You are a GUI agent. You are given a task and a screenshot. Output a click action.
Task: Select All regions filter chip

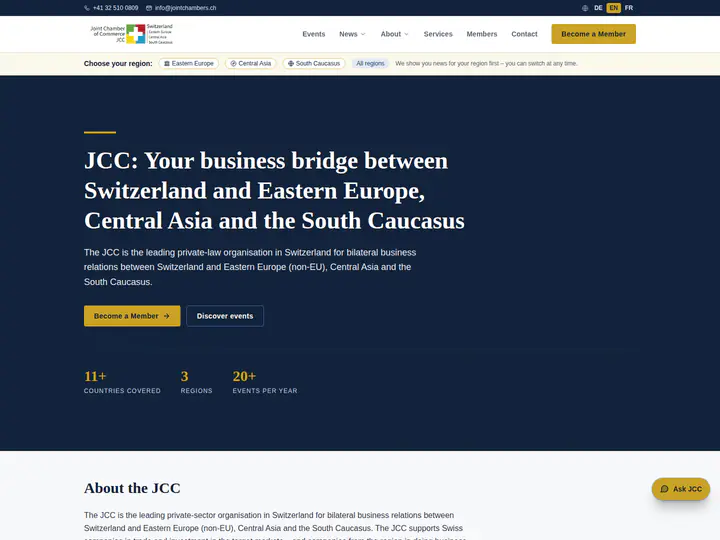[x=370, y=63]
